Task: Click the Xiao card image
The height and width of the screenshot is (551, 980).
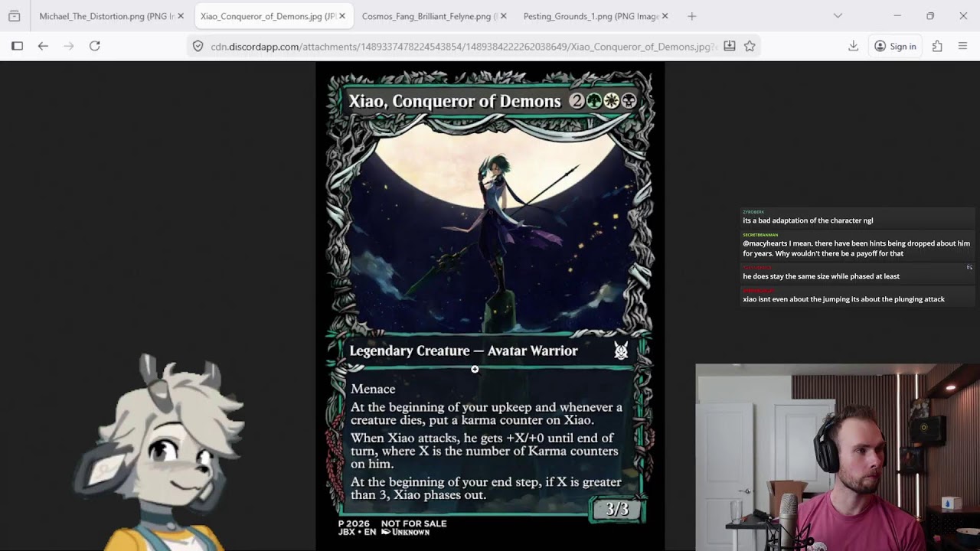Action: (490, 306)
